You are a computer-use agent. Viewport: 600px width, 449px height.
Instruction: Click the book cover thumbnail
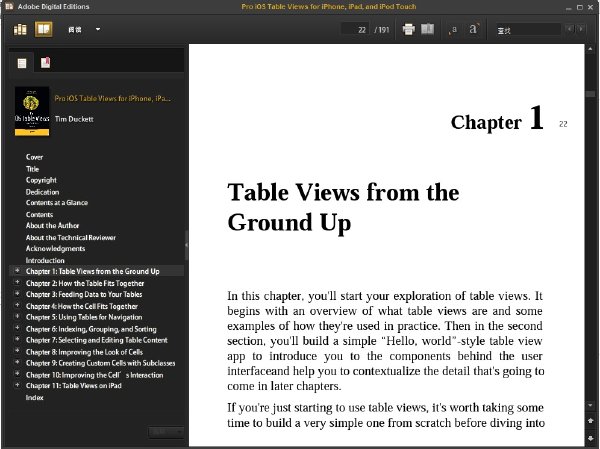tap(32, 111)
